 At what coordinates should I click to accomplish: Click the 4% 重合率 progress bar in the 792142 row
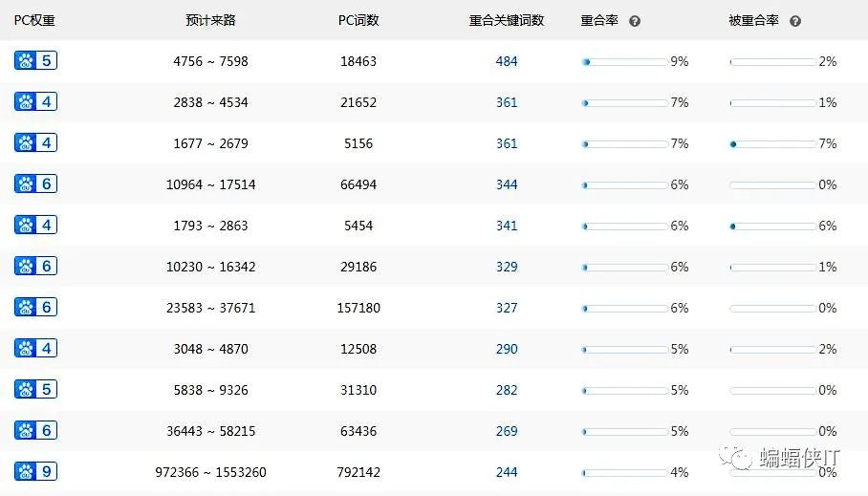[x=624, y=473]
